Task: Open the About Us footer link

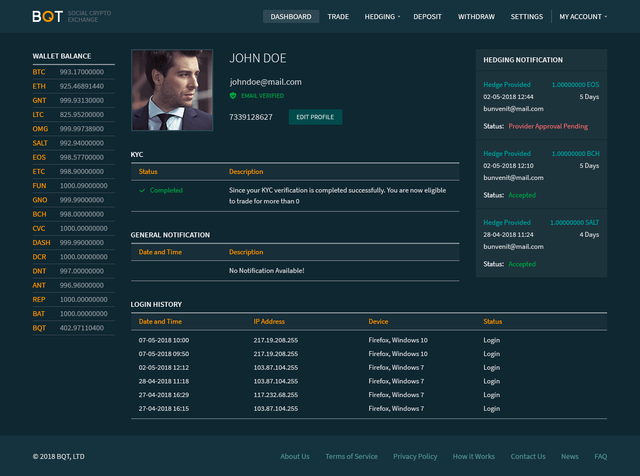Action: [x=295, y=456]
